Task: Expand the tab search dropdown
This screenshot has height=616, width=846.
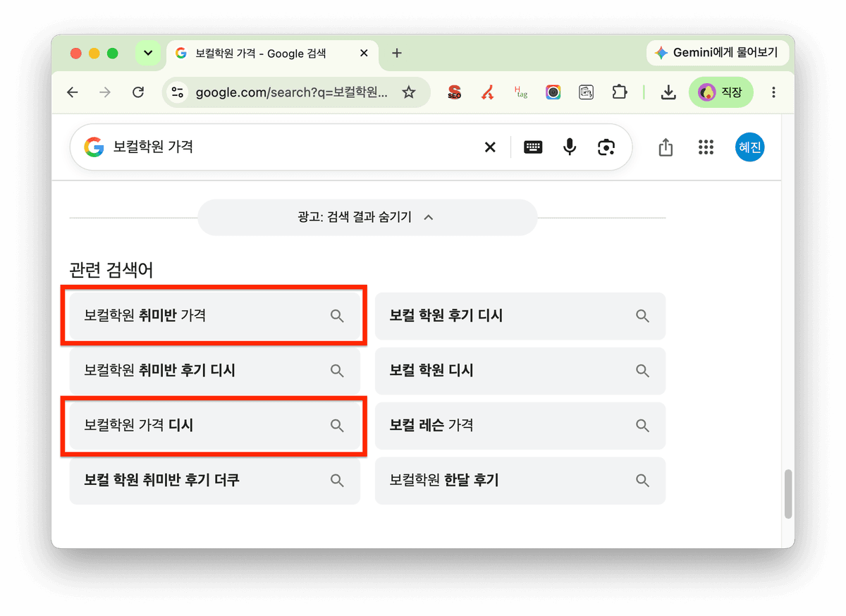Action: (x=148, y=53)
